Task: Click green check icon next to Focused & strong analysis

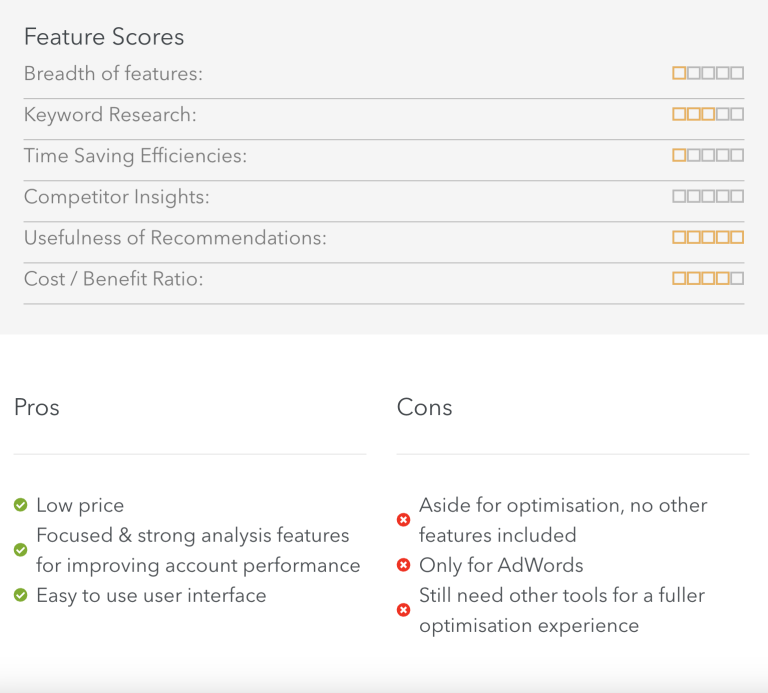Action: pyautogui.click(x=21, y=550)
